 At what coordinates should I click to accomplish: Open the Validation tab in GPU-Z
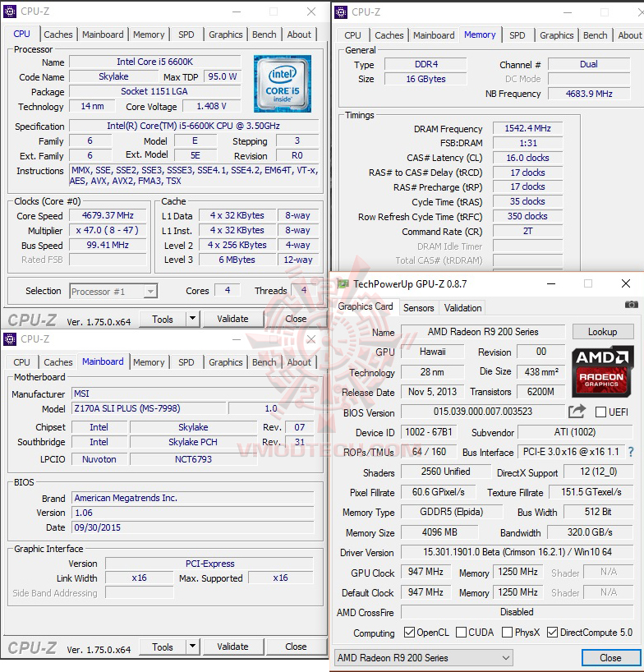462,308
